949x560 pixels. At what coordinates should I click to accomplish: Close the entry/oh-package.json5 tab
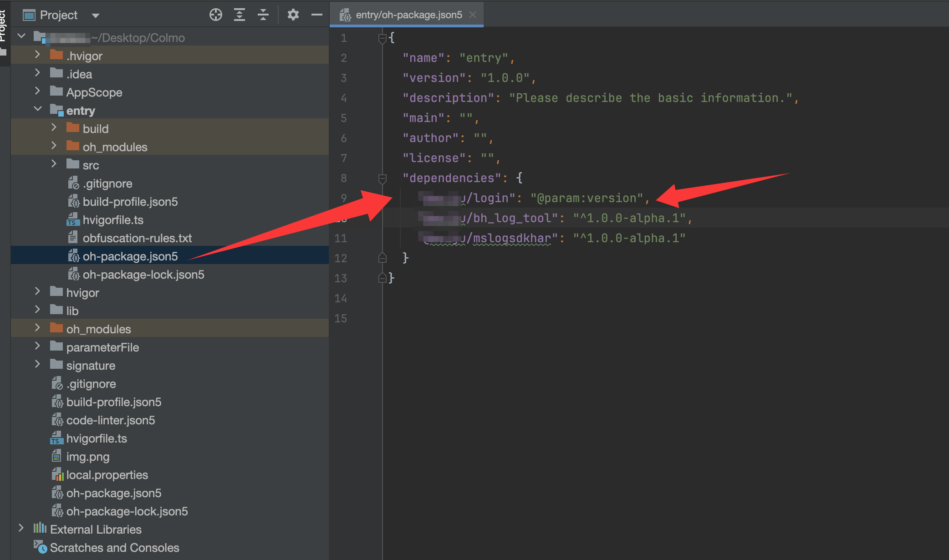[473, 15]
